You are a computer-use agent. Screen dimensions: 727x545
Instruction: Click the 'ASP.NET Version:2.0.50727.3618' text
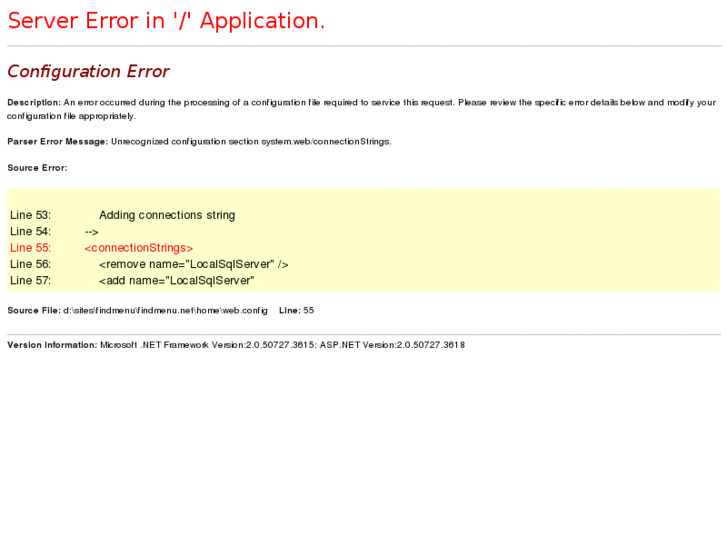392,345
